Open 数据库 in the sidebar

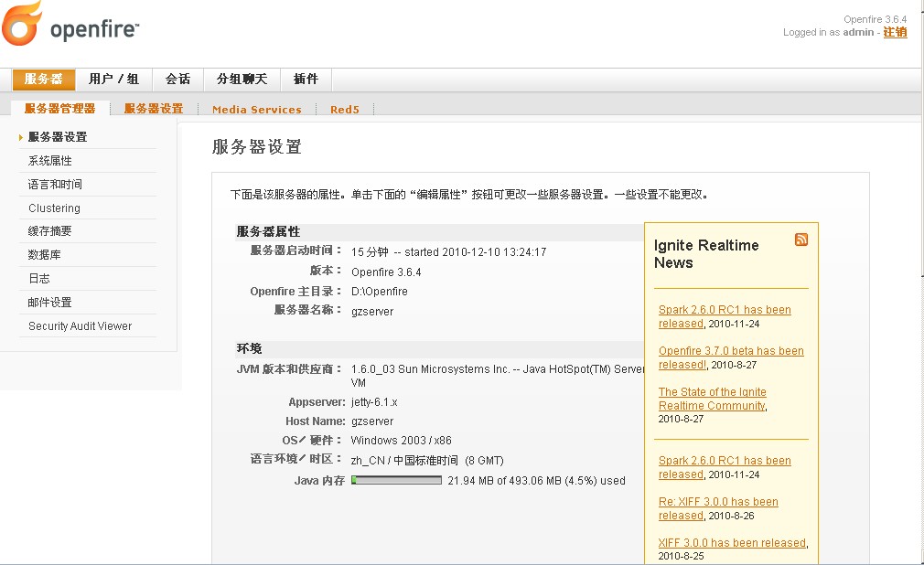(45, 254)
